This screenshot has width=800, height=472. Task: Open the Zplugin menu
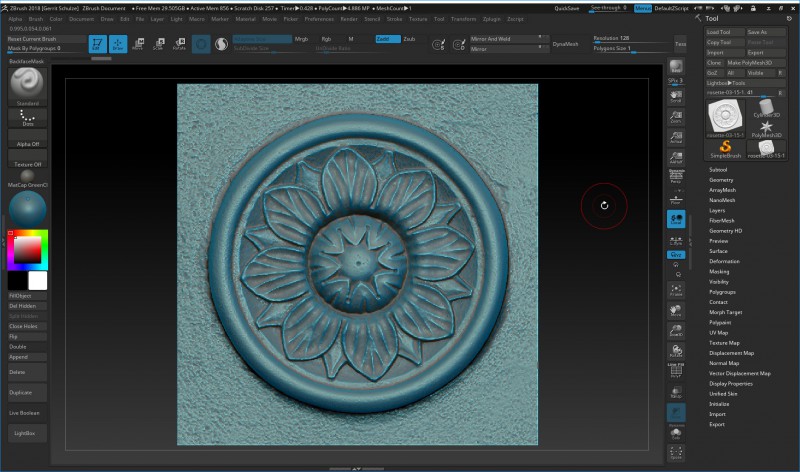[492, 19]
